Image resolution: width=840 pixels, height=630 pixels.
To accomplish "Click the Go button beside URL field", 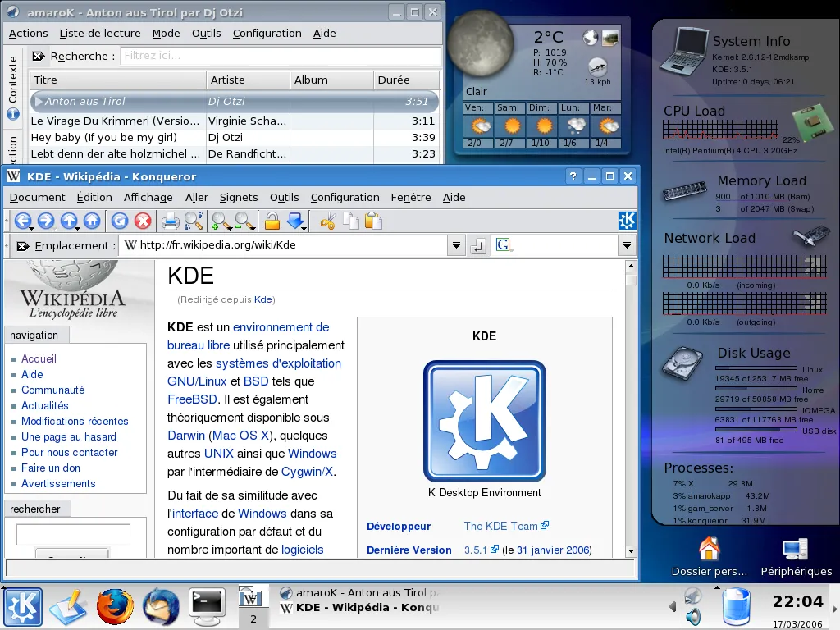I will [478, 246].
